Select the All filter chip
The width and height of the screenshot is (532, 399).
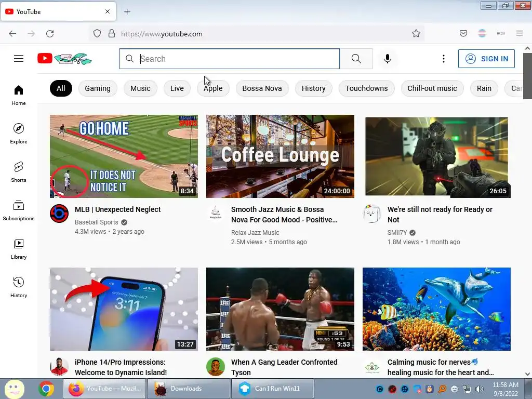(x=61, y=88)
